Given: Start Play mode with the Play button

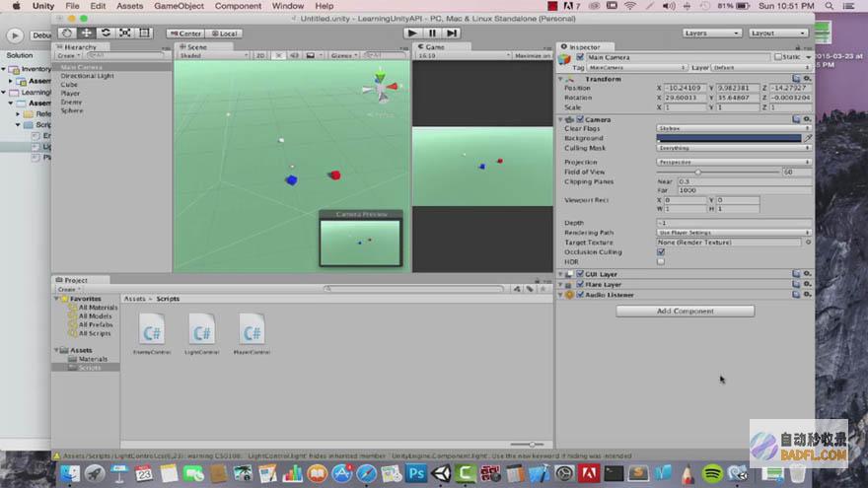Looking at the screenshot, I should coord(412,34).
